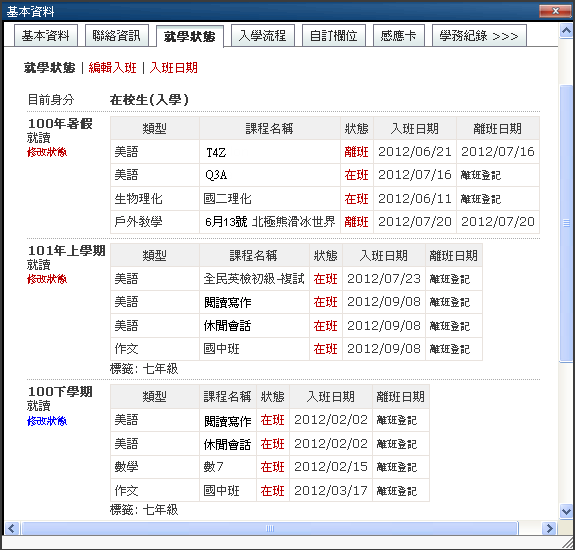This screenshot has height=550, width=575.
Task: Click 標籤: 七年級 under 101年上學期 table
Action: (x=144, y=369)
